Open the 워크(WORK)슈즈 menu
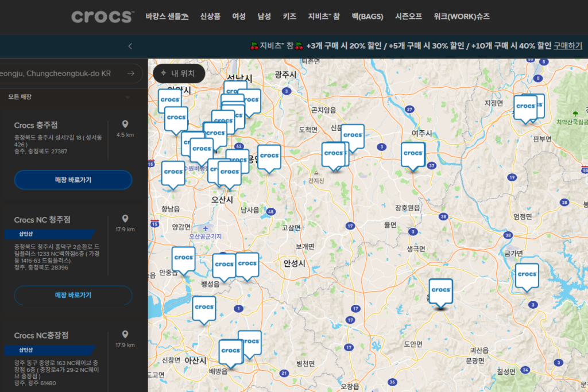 462,17
